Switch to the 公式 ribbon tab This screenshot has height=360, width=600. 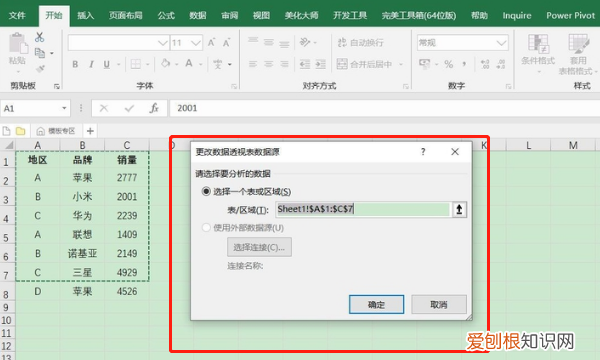166,15
